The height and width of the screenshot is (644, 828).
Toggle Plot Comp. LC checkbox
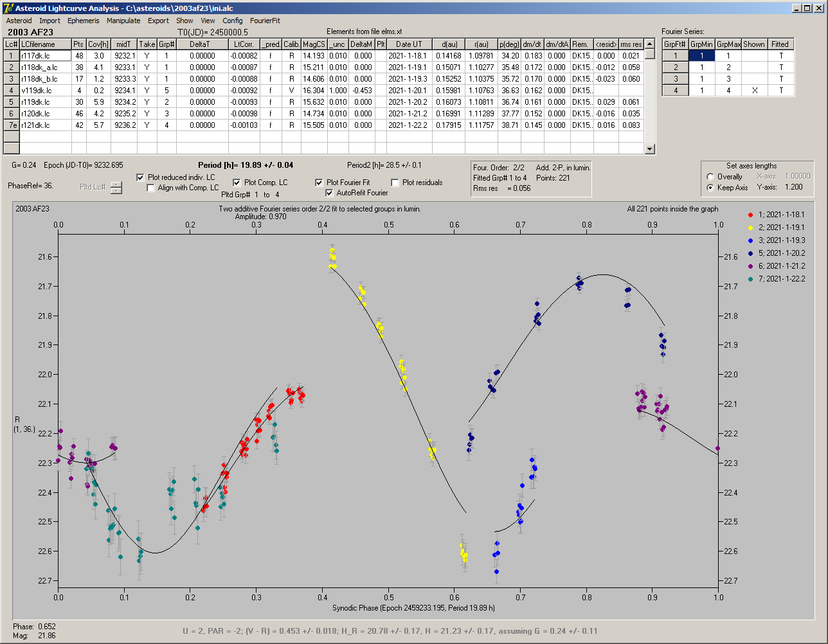pos(237,183)
